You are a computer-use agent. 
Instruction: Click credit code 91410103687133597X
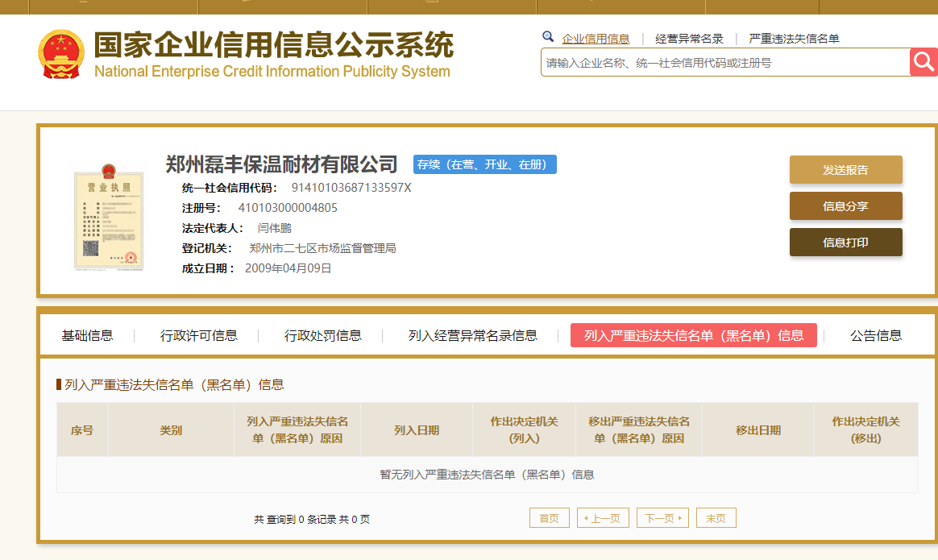[351, 188]
